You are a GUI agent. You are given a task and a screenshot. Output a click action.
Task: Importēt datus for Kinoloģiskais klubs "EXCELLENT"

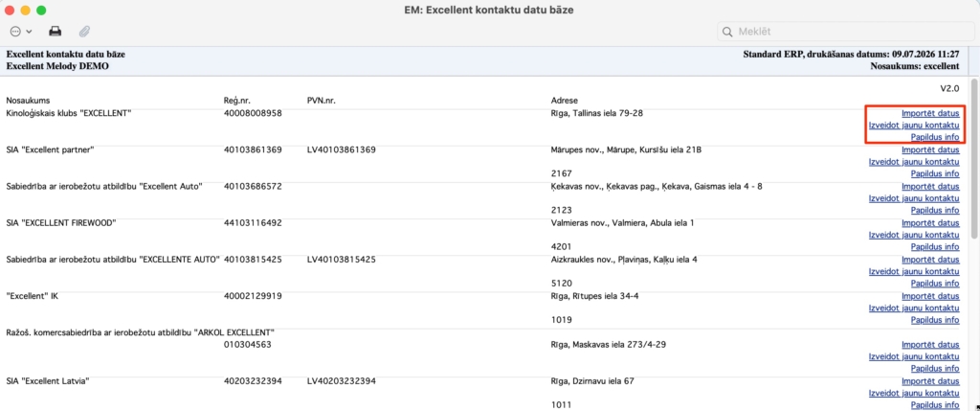tap(930, 113)
